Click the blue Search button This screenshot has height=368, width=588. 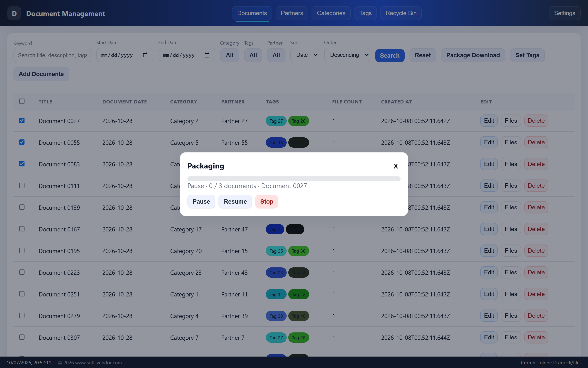click(x=390, y=55)
